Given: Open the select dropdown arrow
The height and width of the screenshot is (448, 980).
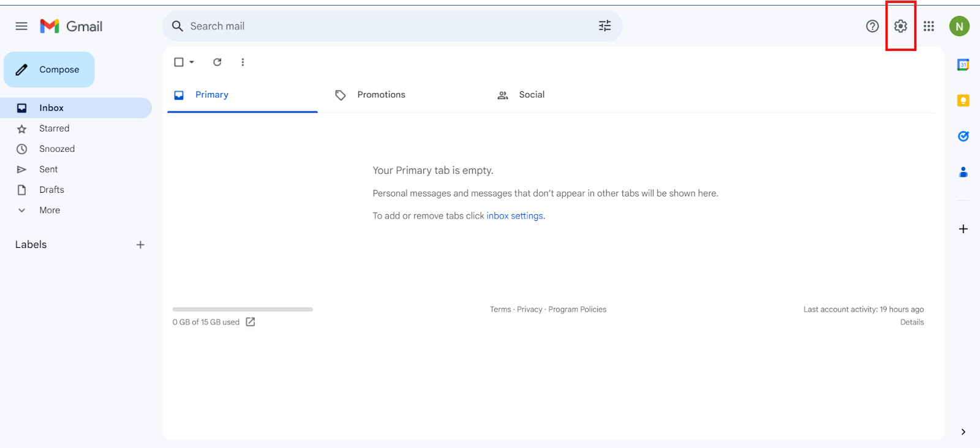Looking at the screenshot, I should coord(192,62).
